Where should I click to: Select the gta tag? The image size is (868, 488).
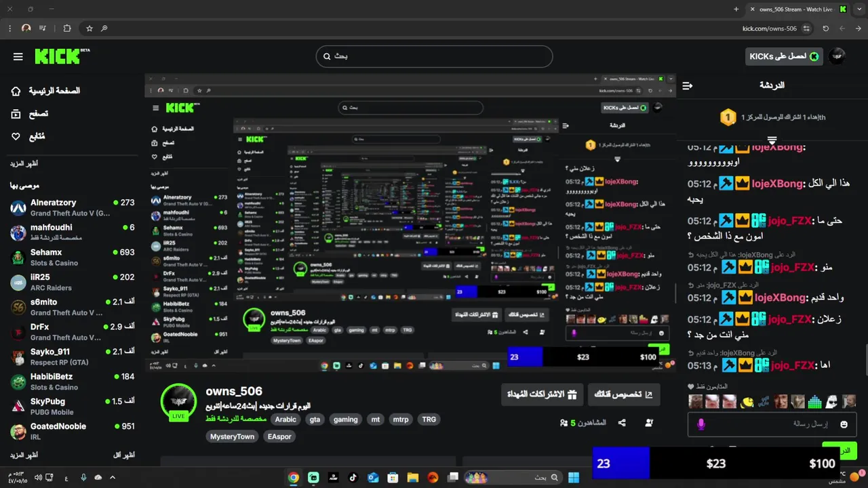(315, 420)
